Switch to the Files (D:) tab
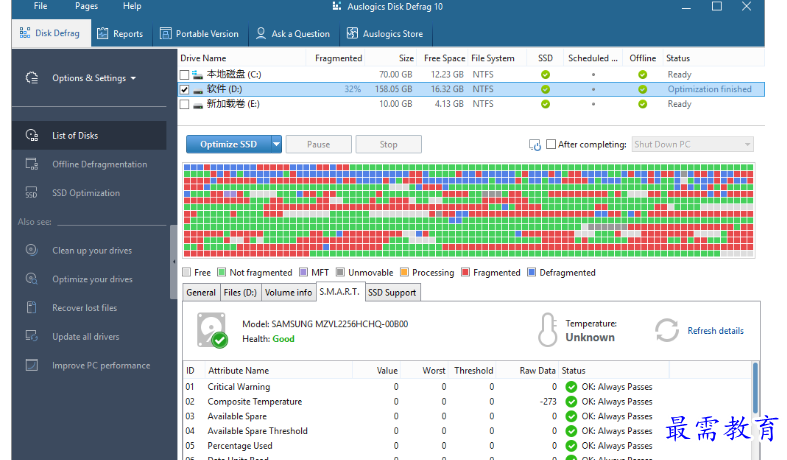 point(240,292)
